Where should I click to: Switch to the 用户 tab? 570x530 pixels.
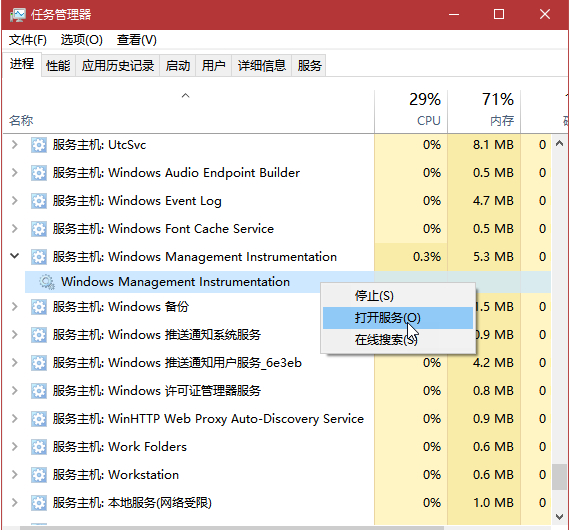tap(213, 66)
